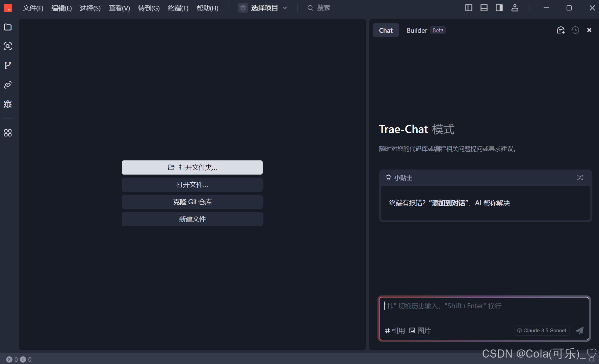Click the 图片 image attach button
Image resolution: width=599 pixels, height=364 pixels.
coord(420,331)
